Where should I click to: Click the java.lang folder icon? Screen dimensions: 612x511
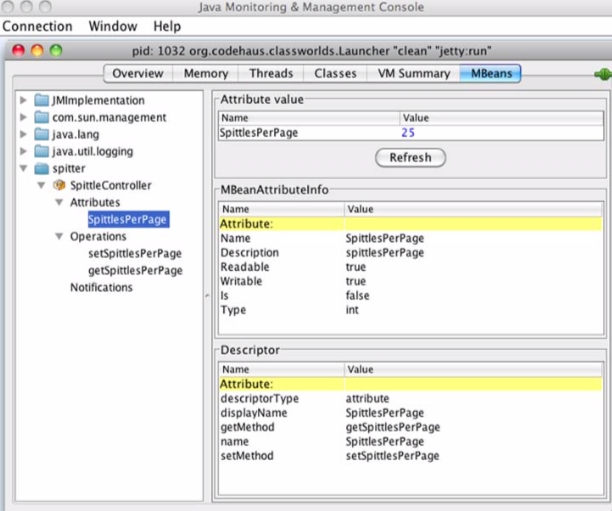(x=41, y=135)
